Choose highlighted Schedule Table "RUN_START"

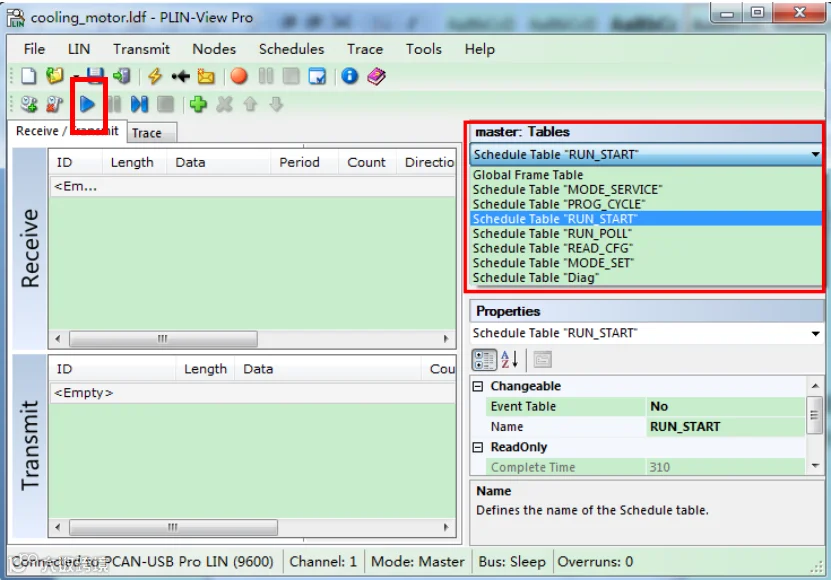coord(646,219)
